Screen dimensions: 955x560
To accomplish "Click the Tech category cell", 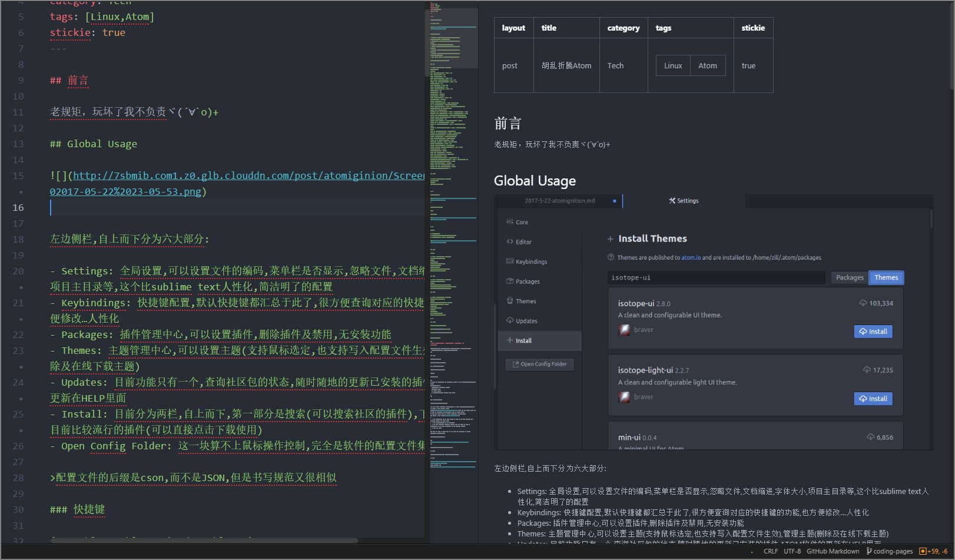I will click(624, 65).
